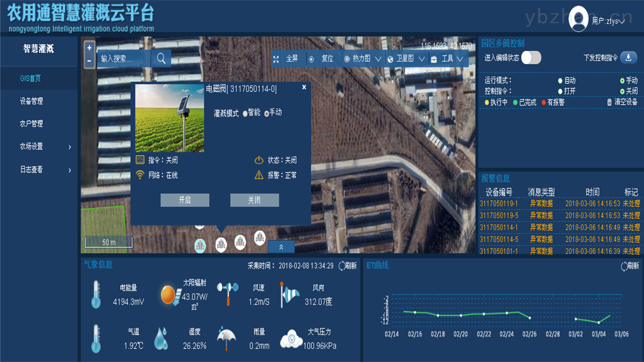Click alarm row 3117050119-1
This screenshot has height=362, width=644.
[560, 204]
